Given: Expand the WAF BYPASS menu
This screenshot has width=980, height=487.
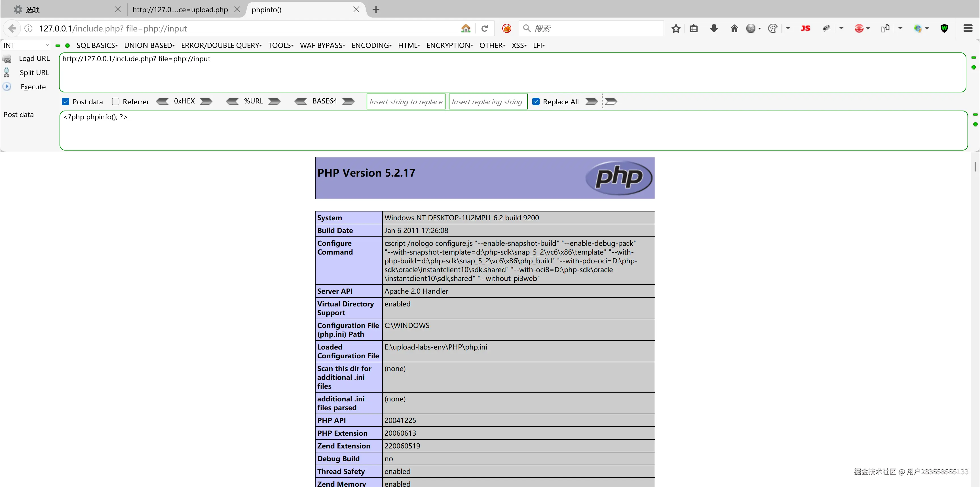Looking at the screenshot, I should click(x=322, y=46).
